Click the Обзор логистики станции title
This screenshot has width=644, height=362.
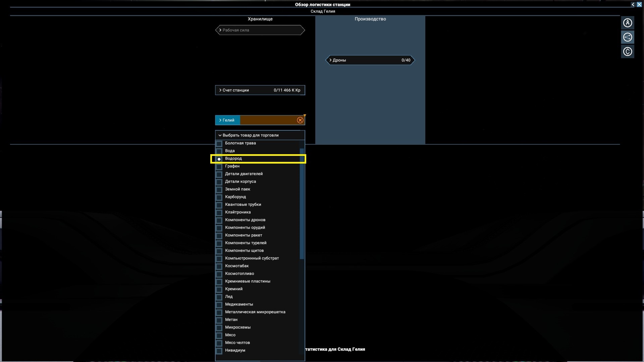pos(323,5)
